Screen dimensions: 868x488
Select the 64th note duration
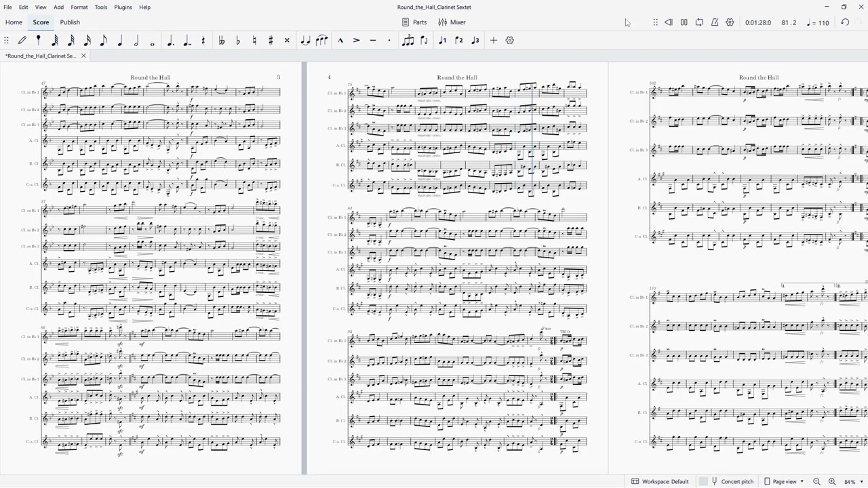click(55, 41)
